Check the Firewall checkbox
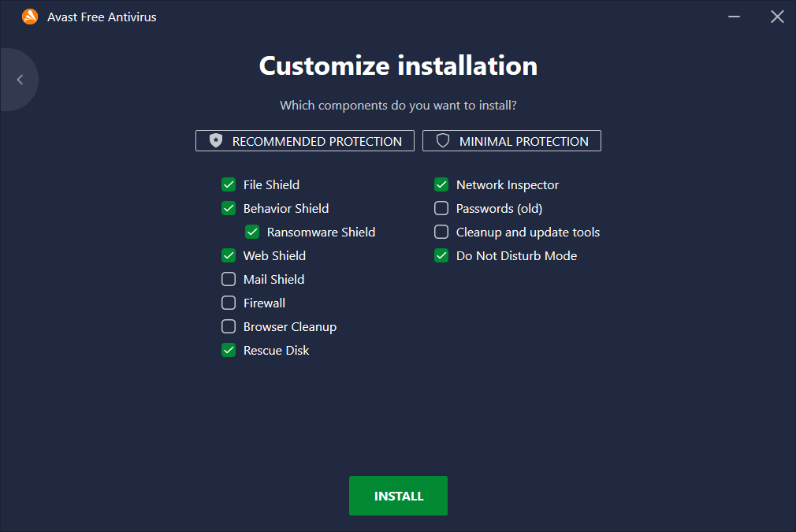 229,303
